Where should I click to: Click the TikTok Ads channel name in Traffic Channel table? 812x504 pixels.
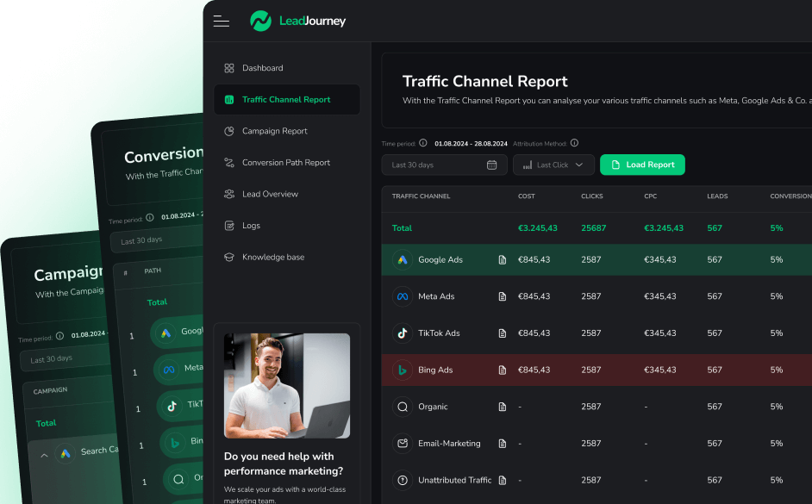[x=439, y=333]
